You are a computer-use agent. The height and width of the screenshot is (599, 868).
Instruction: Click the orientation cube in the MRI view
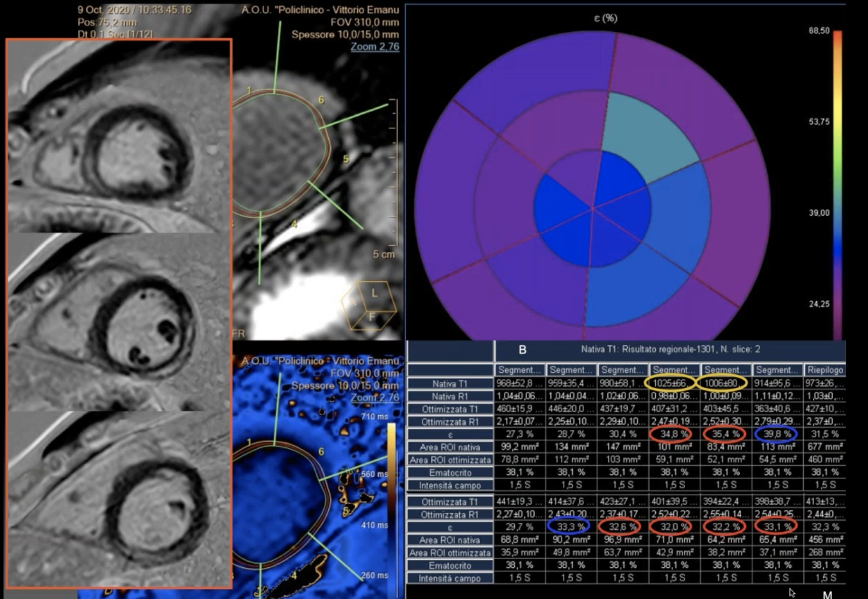pyautogui.click(x=369, y=306)
